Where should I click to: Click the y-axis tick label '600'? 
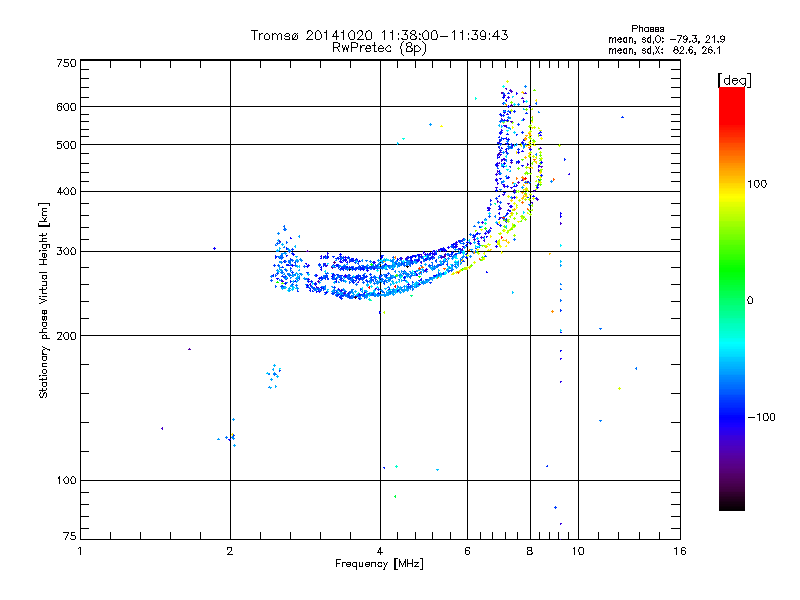[x=67, y=107]
